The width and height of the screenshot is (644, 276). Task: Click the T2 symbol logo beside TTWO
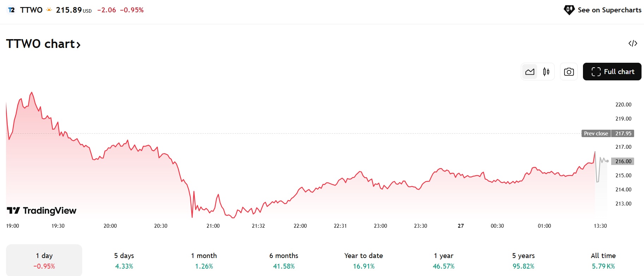11,10
